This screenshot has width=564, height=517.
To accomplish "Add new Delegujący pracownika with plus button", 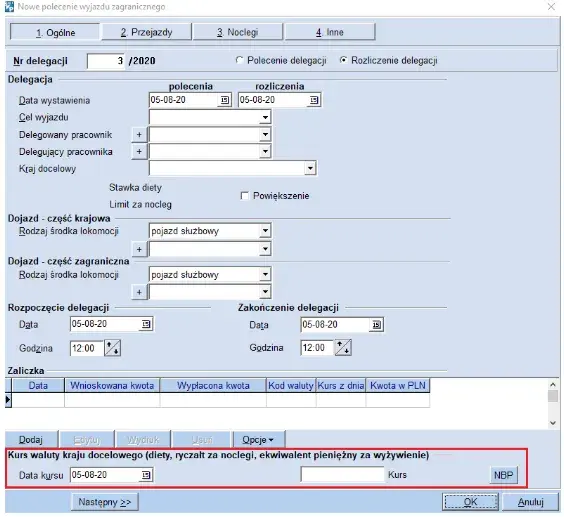I will pyautogui.click(x=139, y=152).
